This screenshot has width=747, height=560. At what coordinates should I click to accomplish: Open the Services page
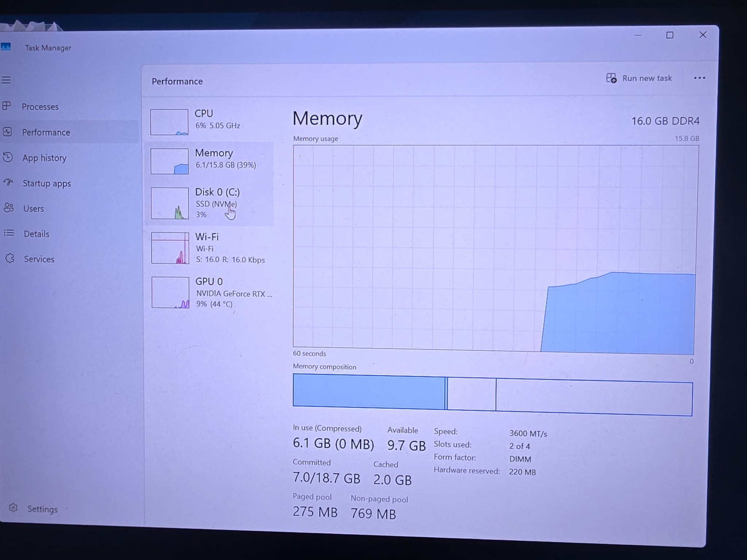39,259
